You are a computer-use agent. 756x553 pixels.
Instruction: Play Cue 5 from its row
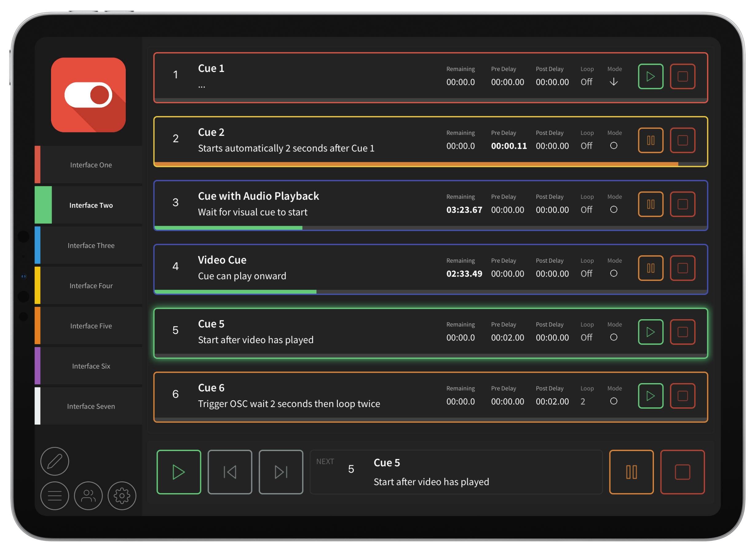[x=651, y=332]
